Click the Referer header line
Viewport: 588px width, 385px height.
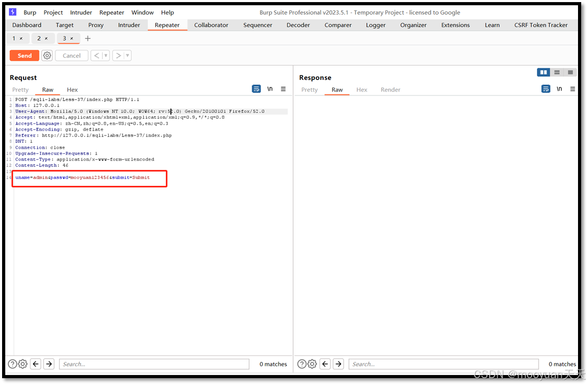click(x=94, y=136)
